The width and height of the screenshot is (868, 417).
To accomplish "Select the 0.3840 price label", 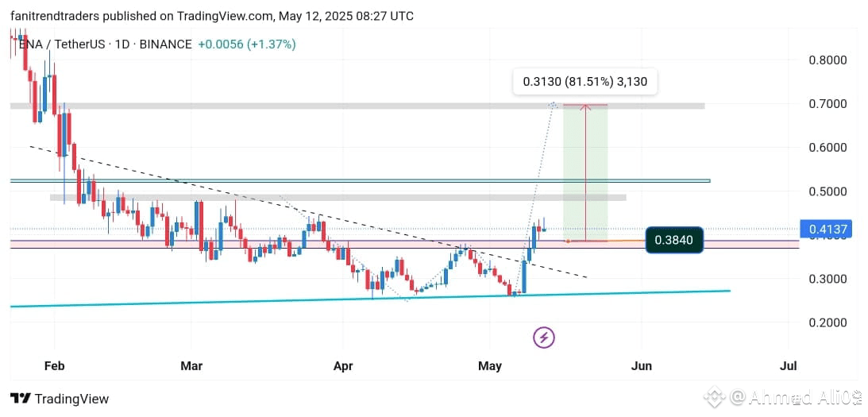I will pyautogui.click(x=673, y=241).
